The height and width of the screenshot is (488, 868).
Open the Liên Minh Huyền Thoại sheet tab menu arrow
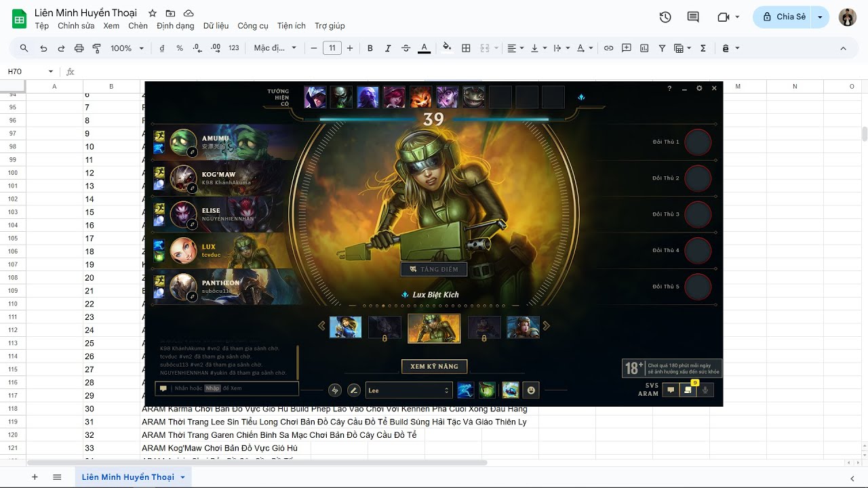(182, 478)
